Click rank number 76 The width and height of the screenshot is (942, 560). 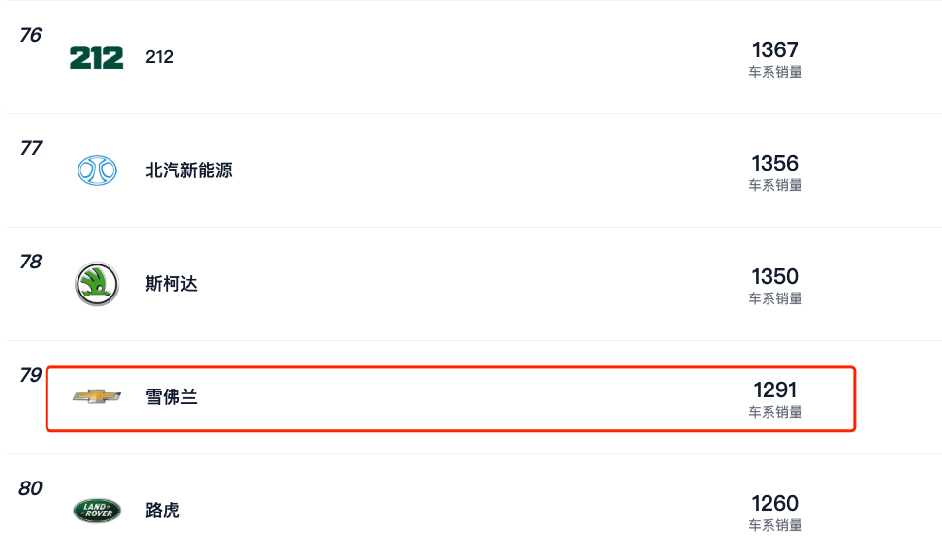31,35
